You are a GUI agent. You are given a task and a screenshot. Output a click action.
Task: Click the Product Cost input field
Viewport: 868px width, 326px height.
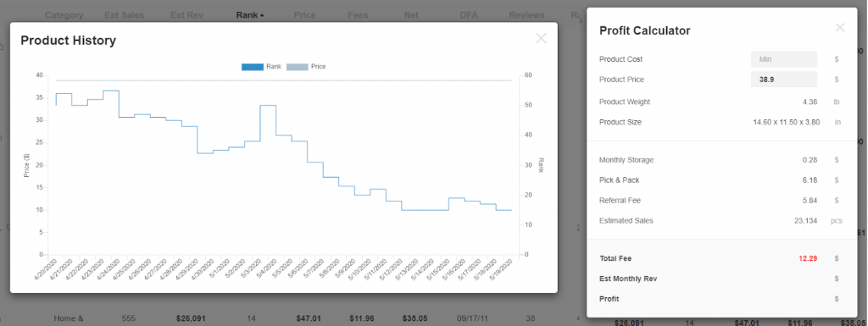[x=784, y=59]
